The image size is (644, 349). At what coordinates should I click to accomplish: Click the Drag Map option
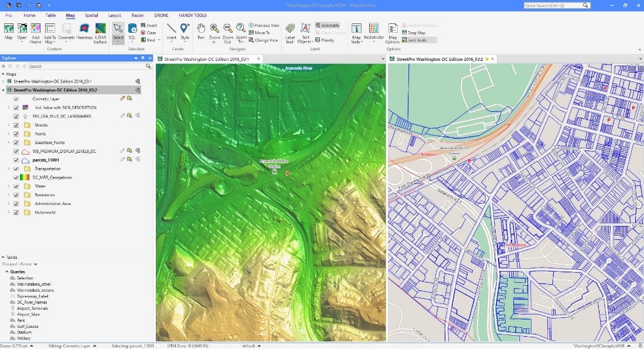(415, 33)
